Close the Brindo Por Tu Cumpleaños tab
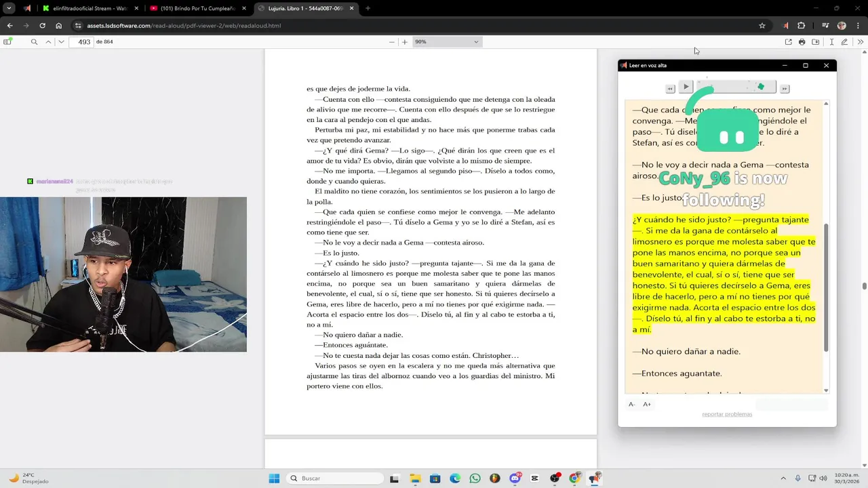Image resolution: width=868 pixels, height=488 pixels. [243, 8]
